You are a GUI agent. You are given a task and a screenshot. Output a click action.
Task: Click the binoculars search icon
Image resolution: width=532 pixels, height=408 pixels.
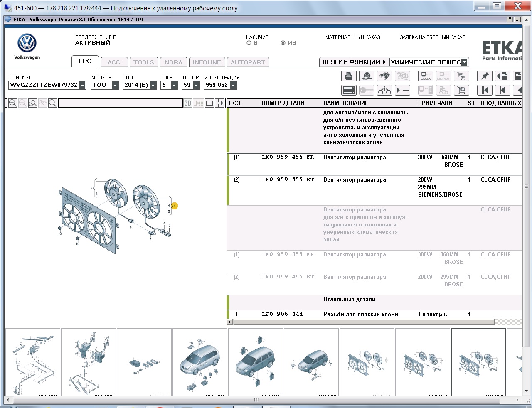384,76
